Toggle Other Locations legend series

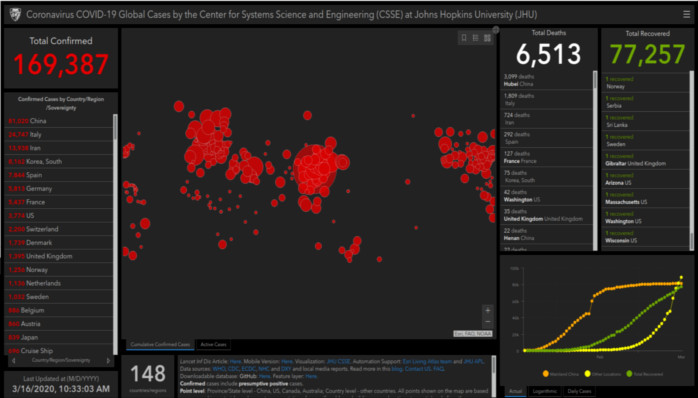(602, 374)
